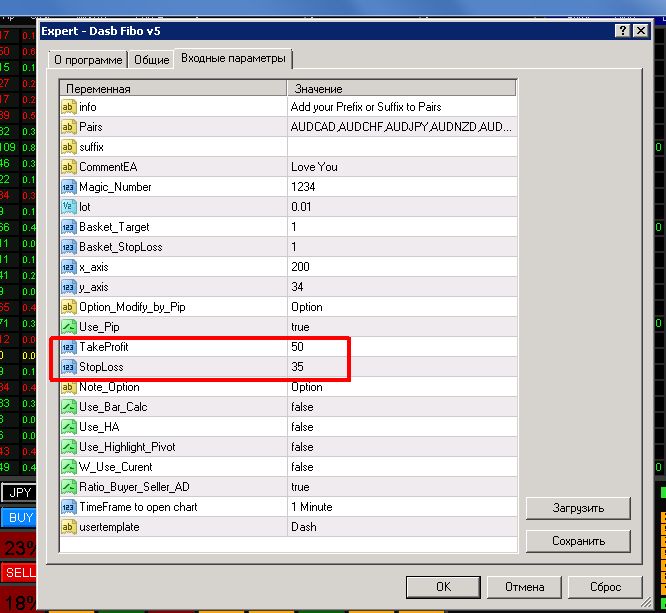The image size is (666, 613).
Task: Click SELL button in background dashboard
Action: (19, 572)
